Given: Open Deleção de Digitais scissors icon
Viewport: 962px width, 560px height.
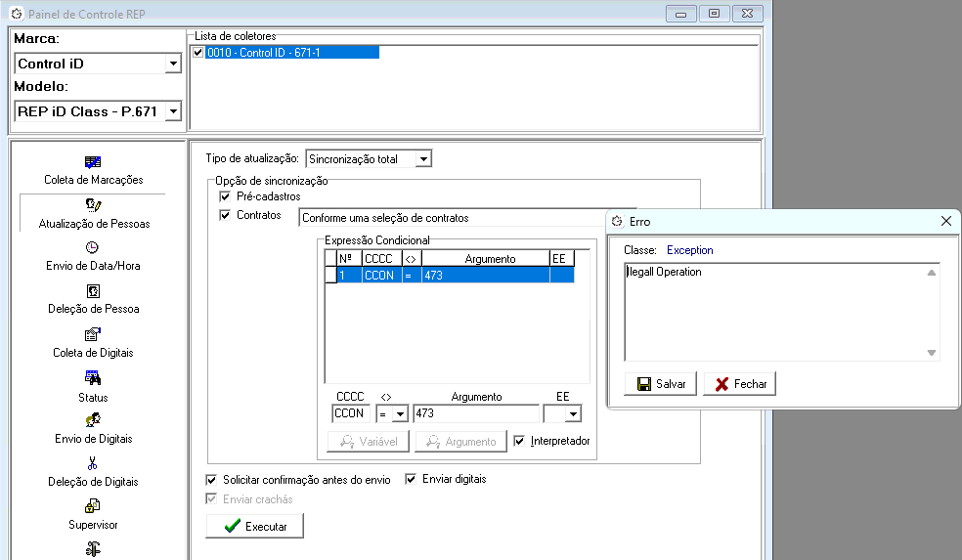Looking at the screenshot, I should click(x=93, y=463).
